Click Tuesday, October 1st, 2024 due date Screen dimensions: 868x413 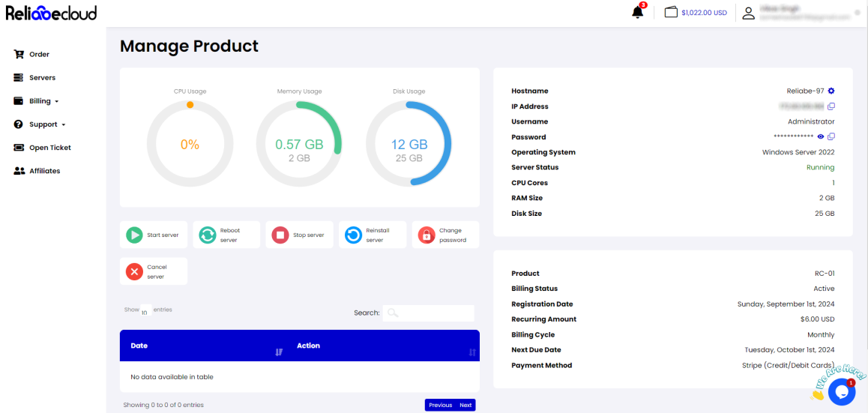click(x=789, y=350)
